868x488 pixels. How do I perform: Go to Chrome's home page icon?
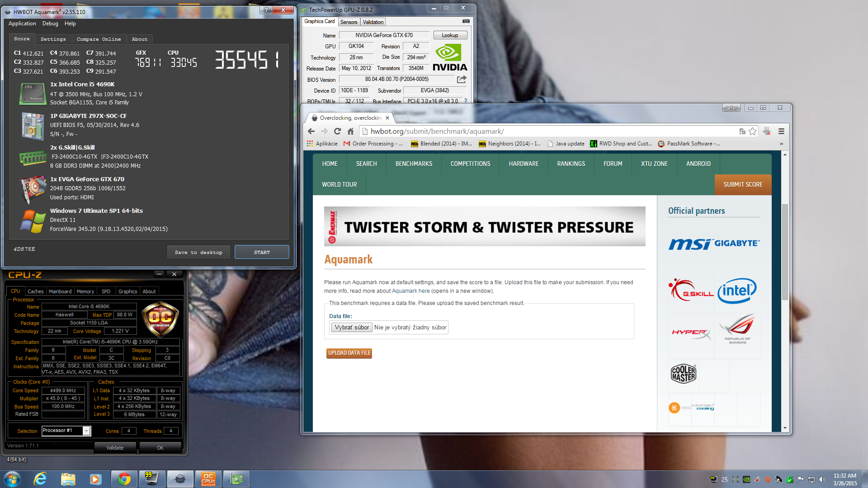click(350, 131)
